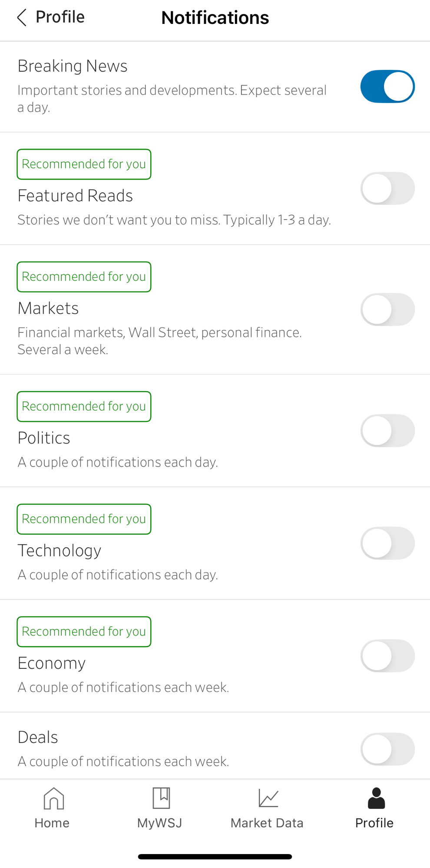Screen dimensions: 430x868
Task: Tap the MyWSJ bookmark icon
Action: (161, 799)
